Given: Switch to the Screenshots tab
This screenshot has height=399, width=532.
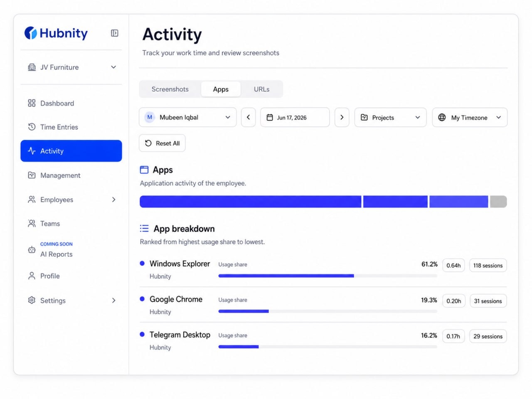Looking at the screenshot, I should pos(170,89).
